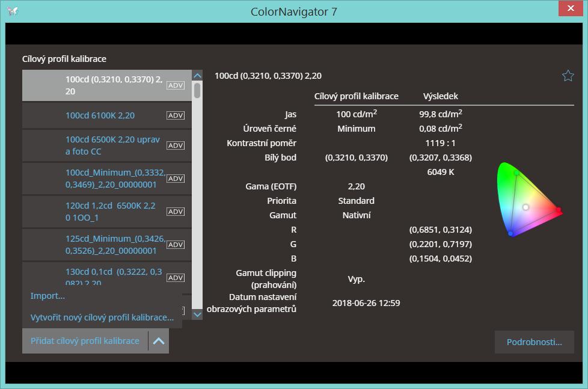Click ADV badge on 100cd 6100K 2,20
This screenshot has width=588, height=389.
pyautogui.click(x=176, y=115)
